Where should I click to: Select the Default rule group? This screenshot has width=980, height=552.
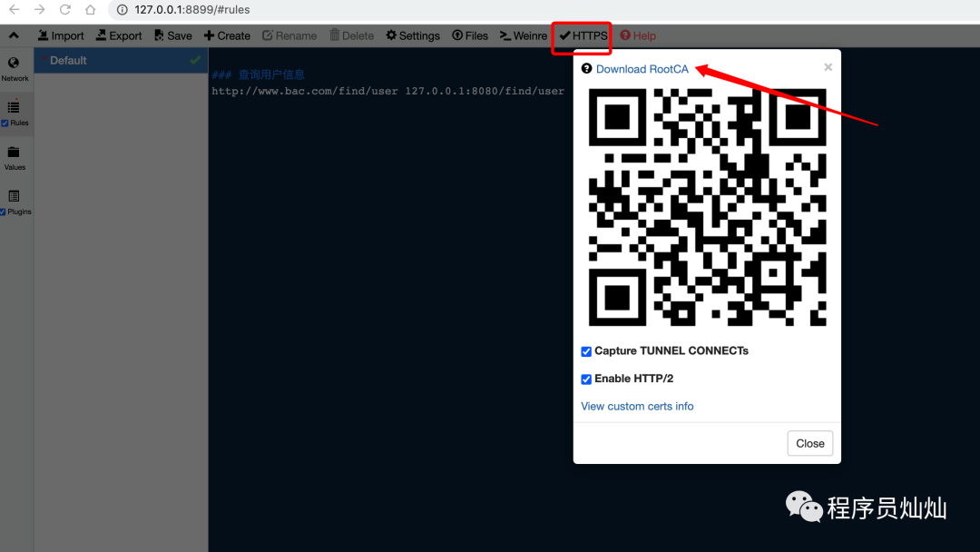[121, 61]
